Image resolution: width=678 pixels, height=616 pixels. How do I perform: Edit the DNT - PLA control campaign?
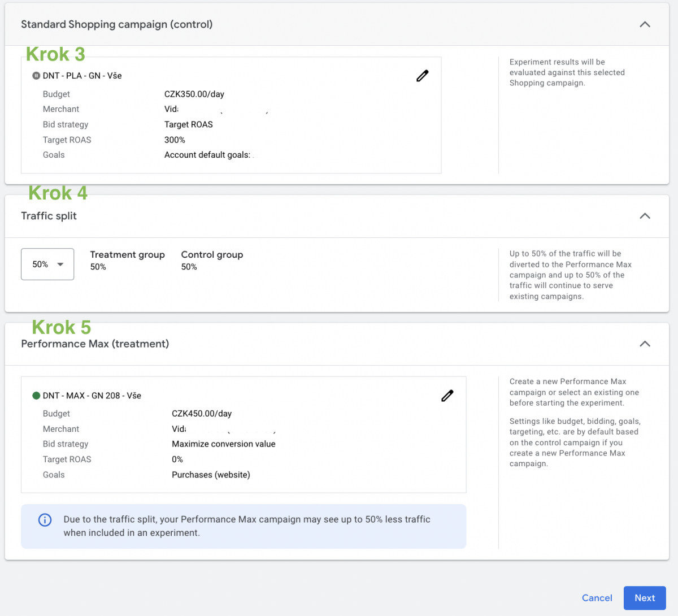click(422, 76)
